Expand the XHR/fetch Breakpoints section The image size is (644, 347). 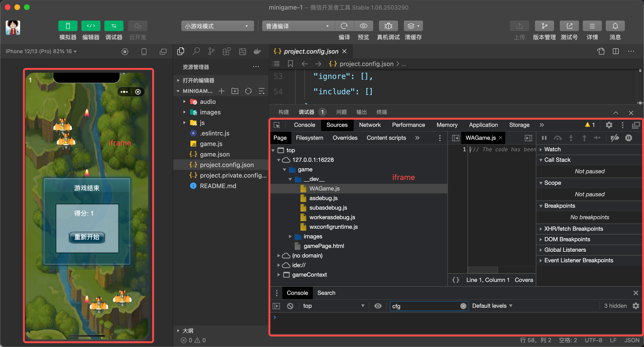[x=573, y=229]
